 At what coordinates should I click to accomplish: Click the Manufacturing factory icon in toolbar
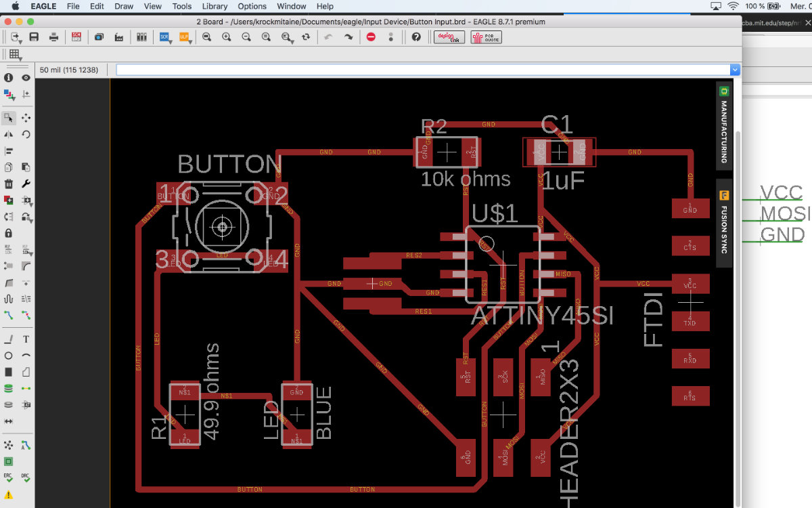[119, 37]
